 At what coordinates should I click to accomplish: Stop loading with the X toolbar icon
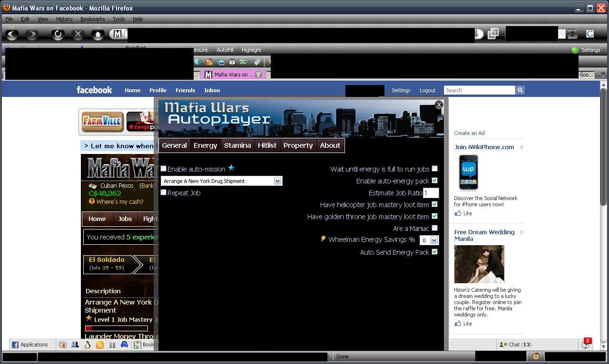[x=78, y=34]
